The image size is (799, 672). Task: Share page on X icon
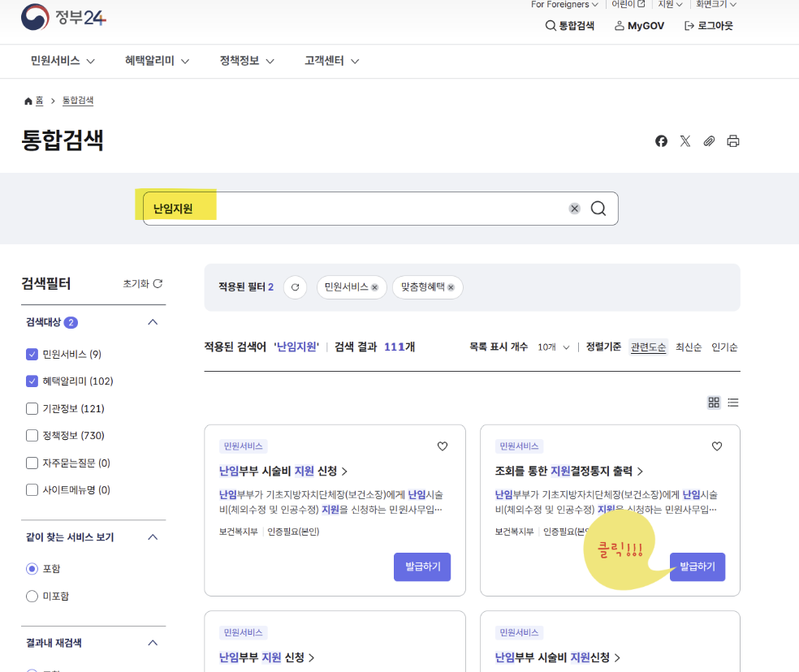685,141
